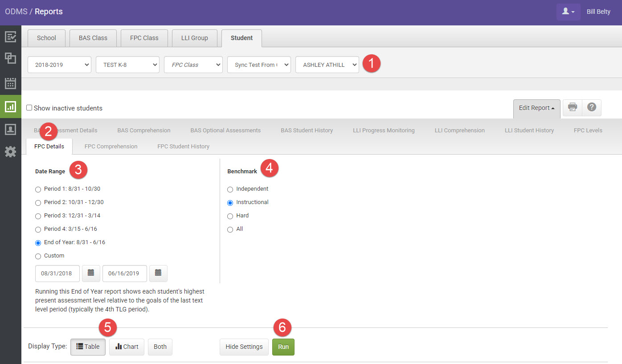Open the FPC Comprehension tab
622x364 pixels.
(x=111, y=146)
